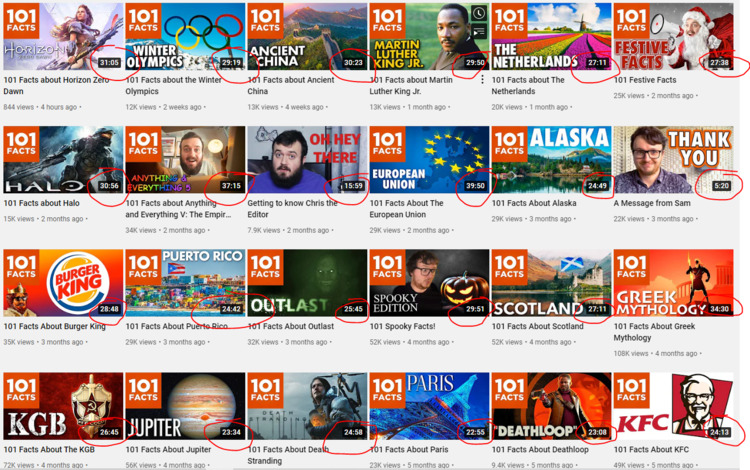Click the '108K views • 4 months ago' text
Image resolution: width=750 pixels, height=470 pixels.
[656, 354]
